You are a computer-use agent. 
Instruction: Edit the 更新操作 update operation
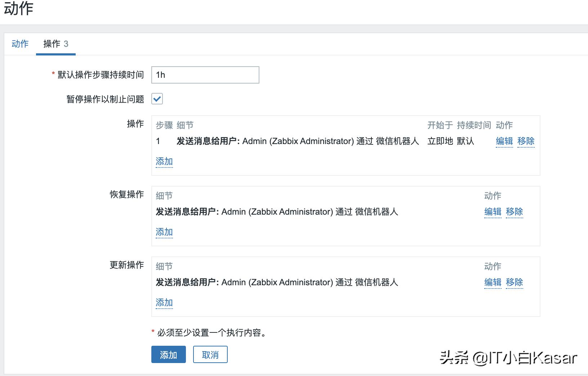[493, 283]
